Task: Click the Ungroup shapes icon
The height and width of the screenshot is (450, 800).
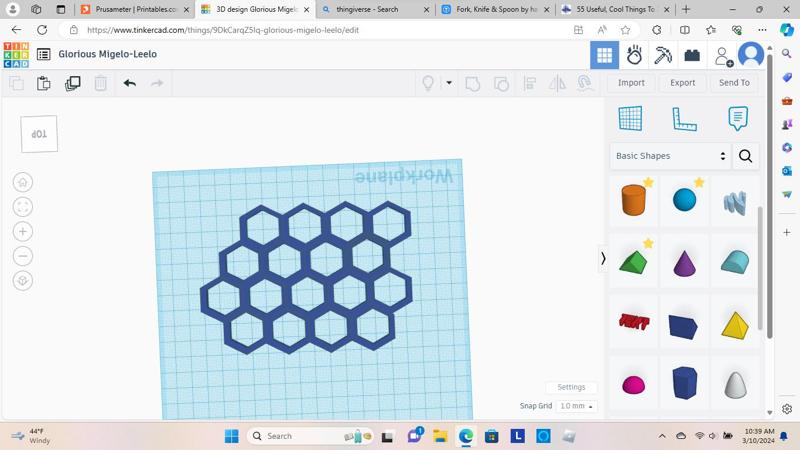Action: pyautogui.click(x=501, y=83)
